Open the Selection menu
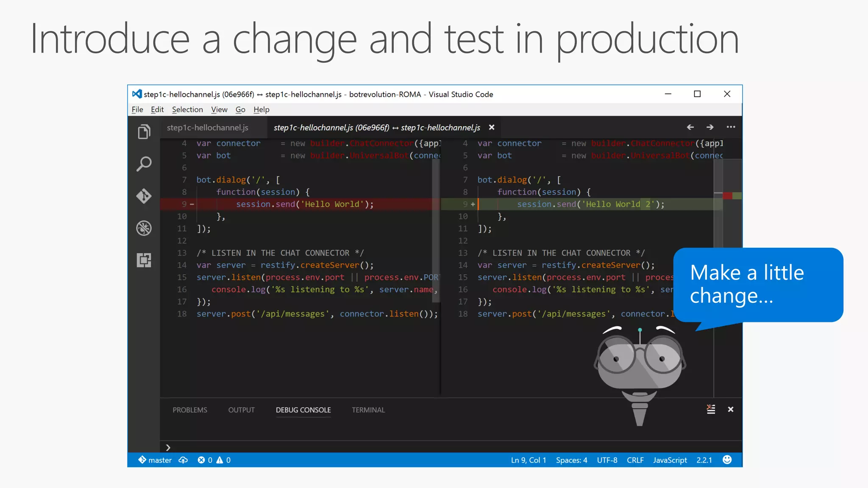868x488 pixels. point(187,110)
